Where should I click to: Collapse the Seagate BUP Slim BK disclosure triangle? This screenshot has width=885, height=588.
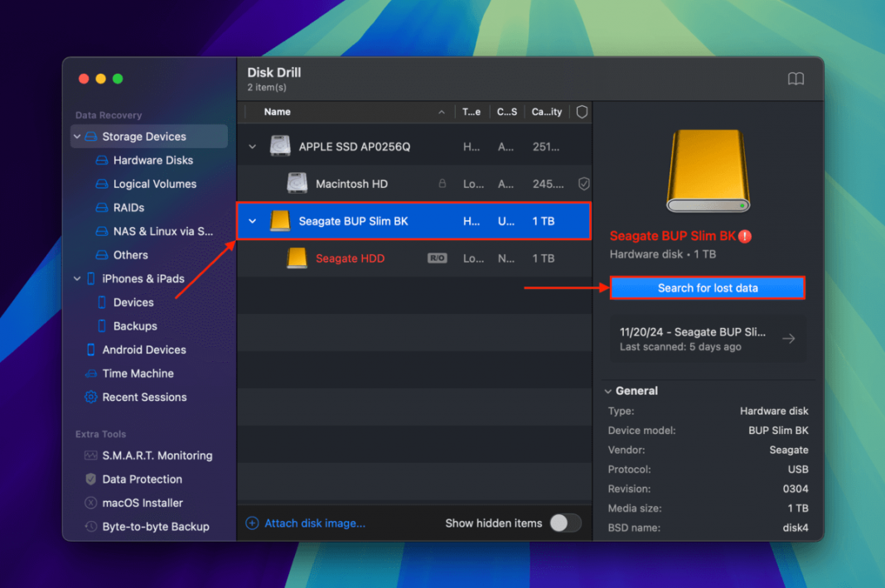pos(253,221)
